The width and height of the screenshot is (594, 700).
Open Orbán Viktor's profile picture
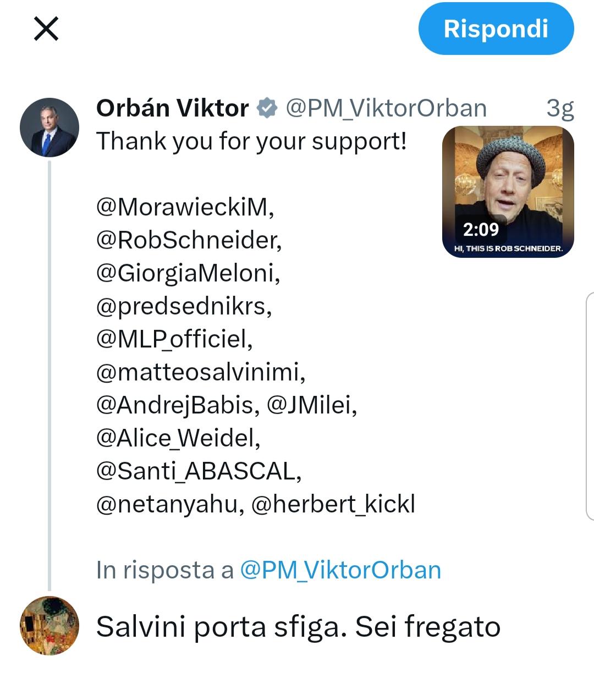tap(50, 128)
